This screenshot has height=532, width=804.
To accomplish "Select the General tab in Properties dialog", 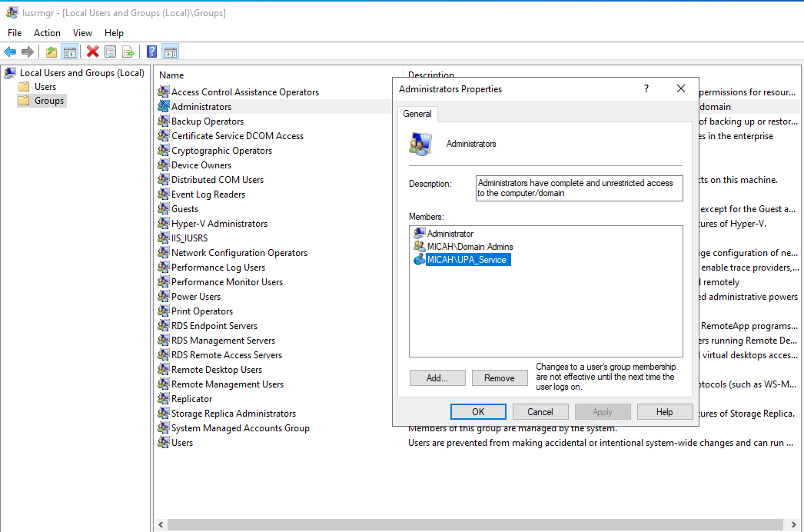I will [417, 114].
